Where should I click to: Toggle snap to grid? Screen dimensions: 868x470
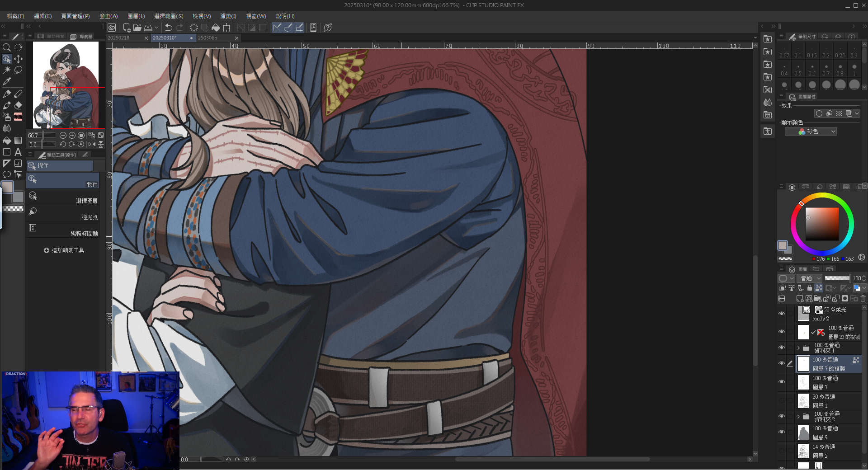(x=299, y=28)
